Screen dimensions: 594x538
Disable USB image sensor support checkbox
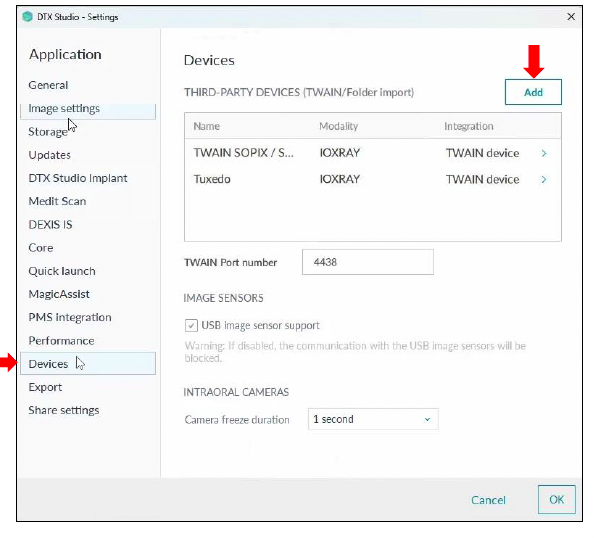click(191, 325)
